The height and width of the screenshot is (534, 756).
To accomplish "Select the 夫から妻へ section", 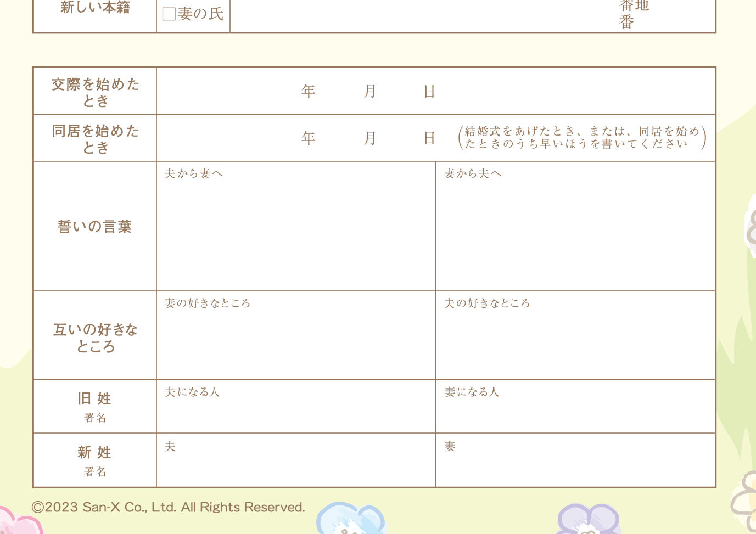I will tap(295, 226).
